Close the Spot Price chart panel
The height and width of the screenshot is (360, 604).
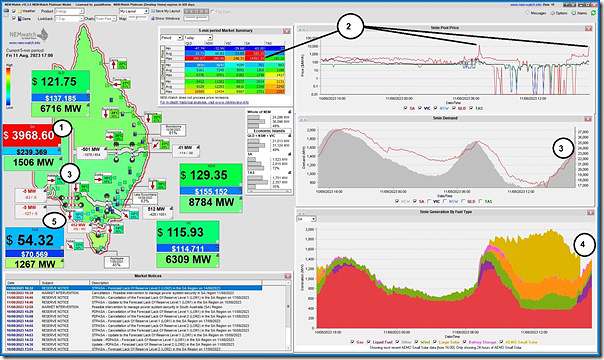[588, 28]
